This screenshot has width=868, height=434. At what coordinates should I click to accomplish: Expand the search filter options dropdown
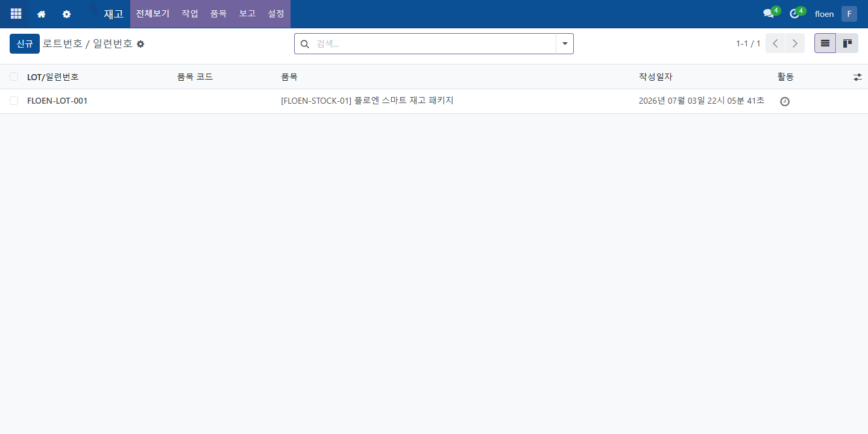pos(565,44)
